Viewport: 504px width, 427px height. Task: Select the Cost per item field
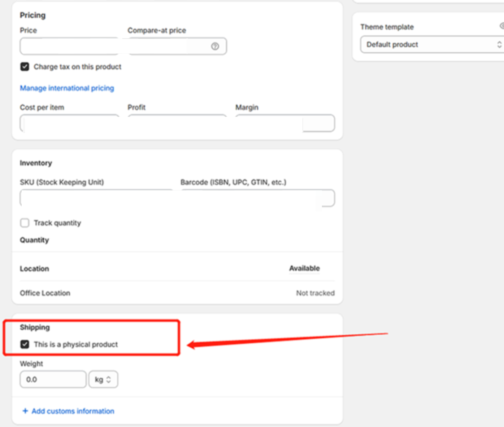coord(69,123)
